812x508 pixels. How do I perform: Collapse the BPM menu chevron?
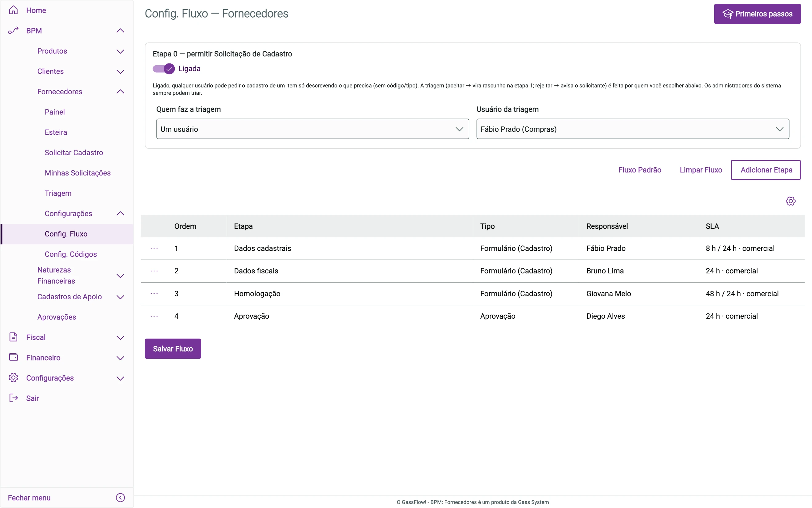[120, 31]
